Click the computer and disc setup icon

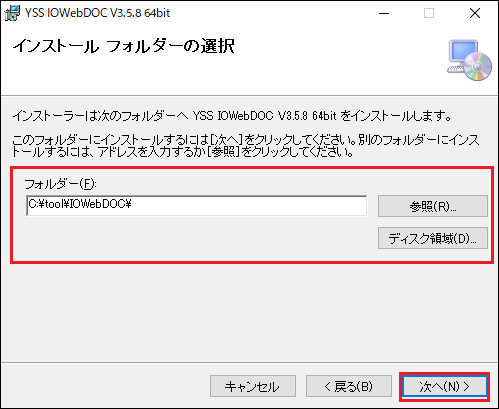[x=469, y=60]
